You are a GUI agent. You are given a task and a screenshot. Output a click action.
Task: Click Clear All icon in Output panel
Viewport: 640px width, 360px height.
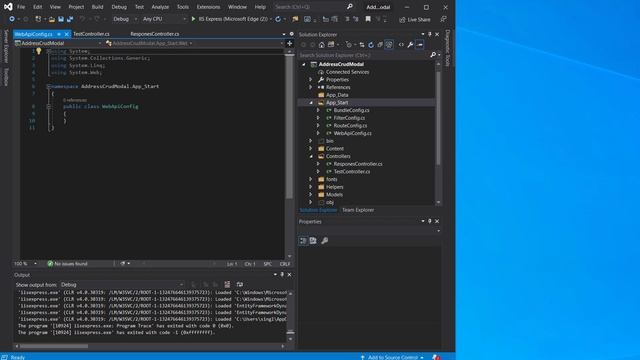coord(227,284)
